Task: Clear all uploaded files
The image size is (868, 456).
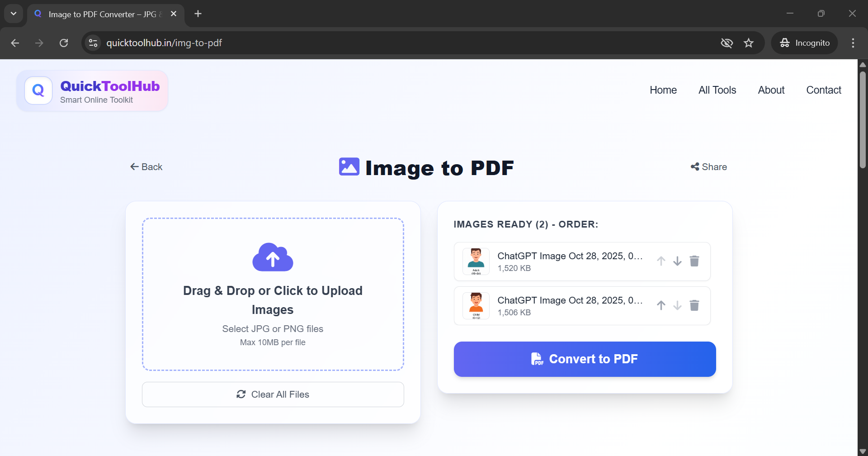Action: pos(273,394)
